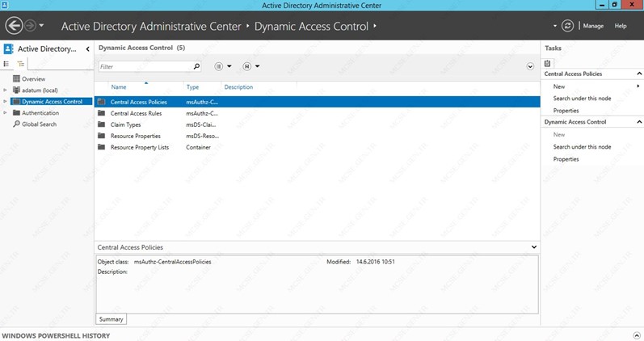Screen dimensions: 644x341
Task: Select Overview in navigation pane
Action: [x=33, y=79]
